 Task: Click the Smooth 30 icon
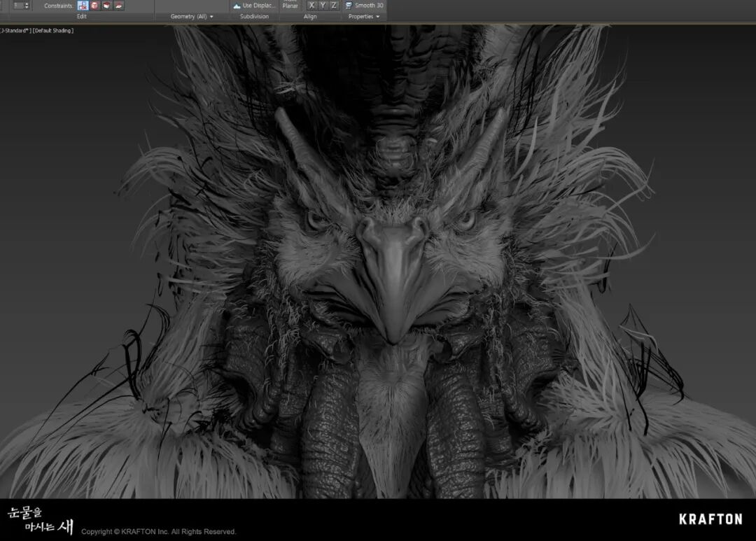[349, 6]
